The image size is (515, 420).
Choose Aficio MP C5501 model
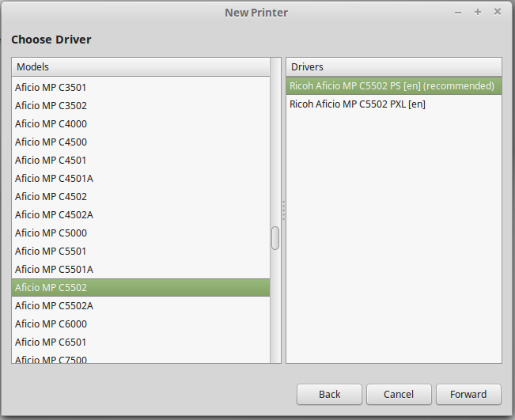pos(141,252)
